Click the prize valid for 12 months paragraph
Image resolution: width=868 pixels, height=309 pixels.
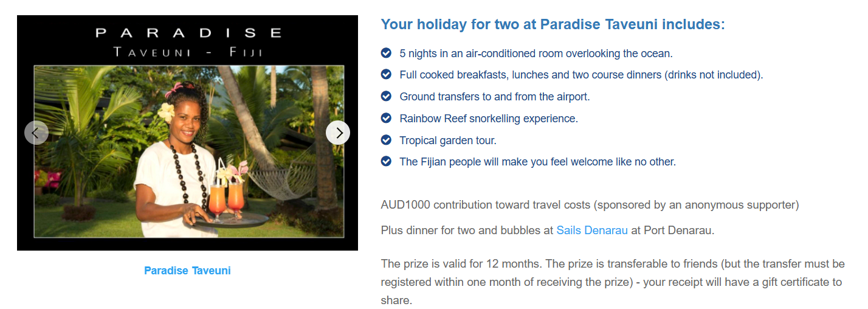click(x=612, y=282)
